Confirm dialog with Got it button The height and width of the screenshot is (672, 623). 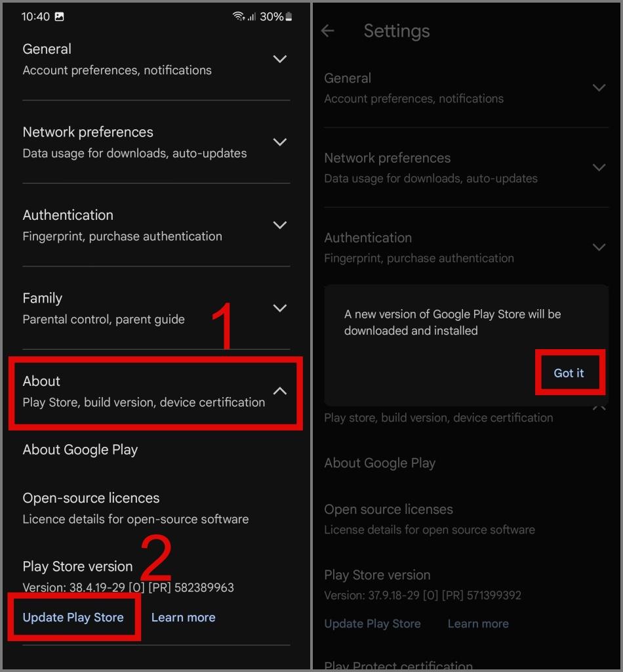(x=569, y=373)
